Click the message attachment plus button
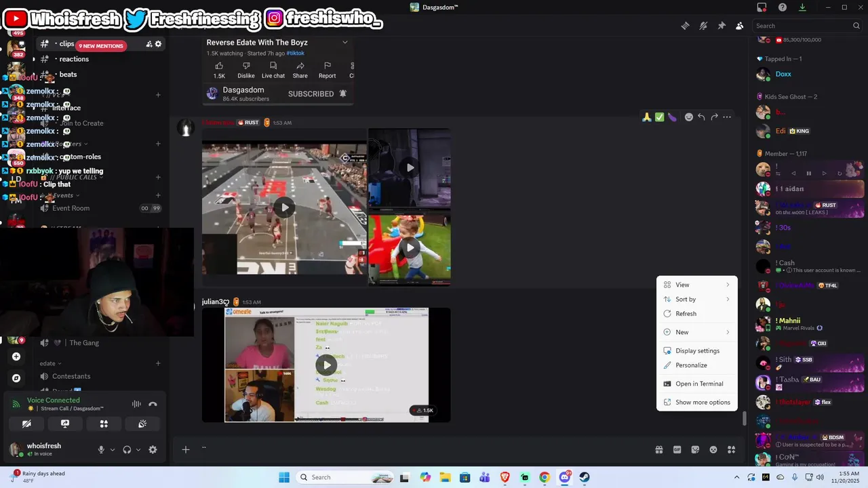Image resolution: width=868 pixels, height=488 pixels. (185, 449)
